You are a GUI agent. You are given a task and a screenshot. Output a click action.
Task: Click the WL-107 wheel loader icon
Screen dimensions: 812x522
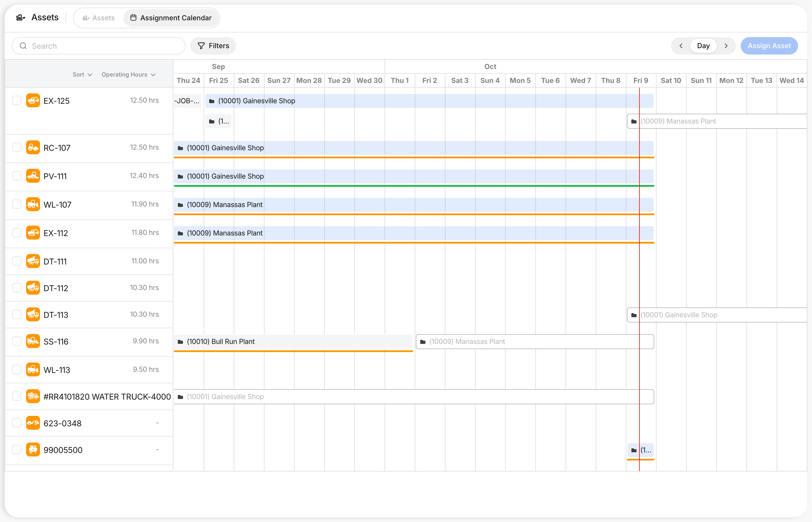[33, 204]
